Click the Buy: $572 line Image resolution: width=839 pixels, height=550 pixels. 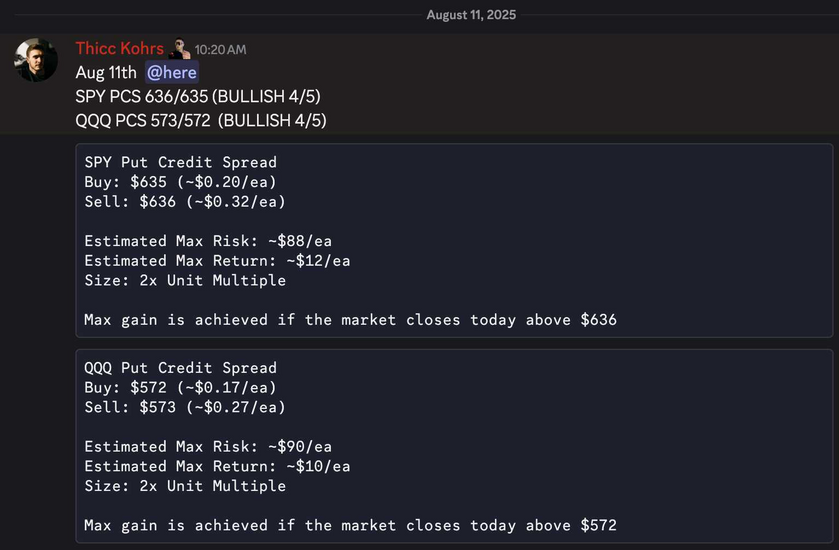180,387
